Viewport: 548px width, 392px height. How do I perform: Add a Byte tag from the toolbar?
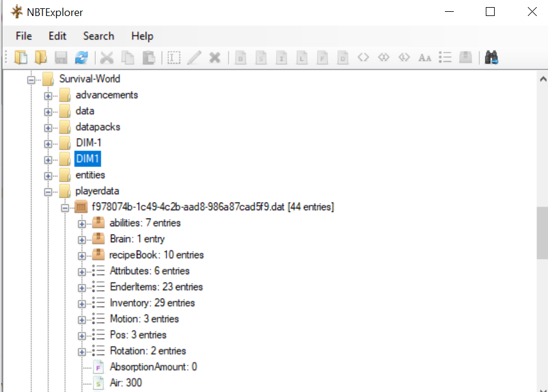(x=240, y=57)
